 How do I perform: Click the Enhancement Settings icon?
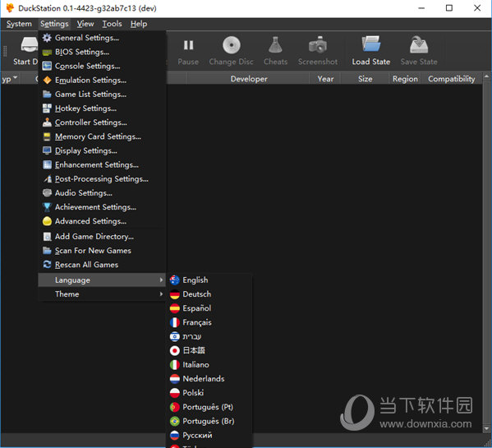(47, 165)
